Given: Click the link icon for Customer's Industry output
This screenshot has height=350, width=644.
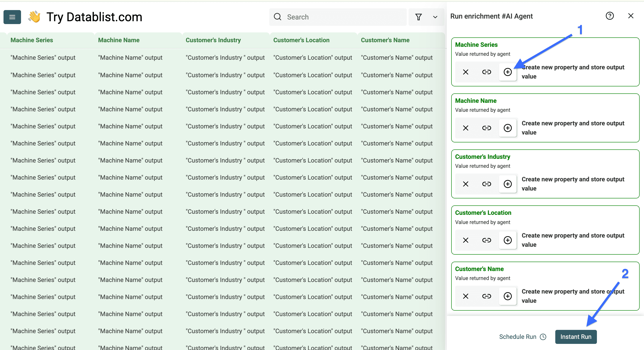Looking at the screenshot, I should (x=487, y=184).
